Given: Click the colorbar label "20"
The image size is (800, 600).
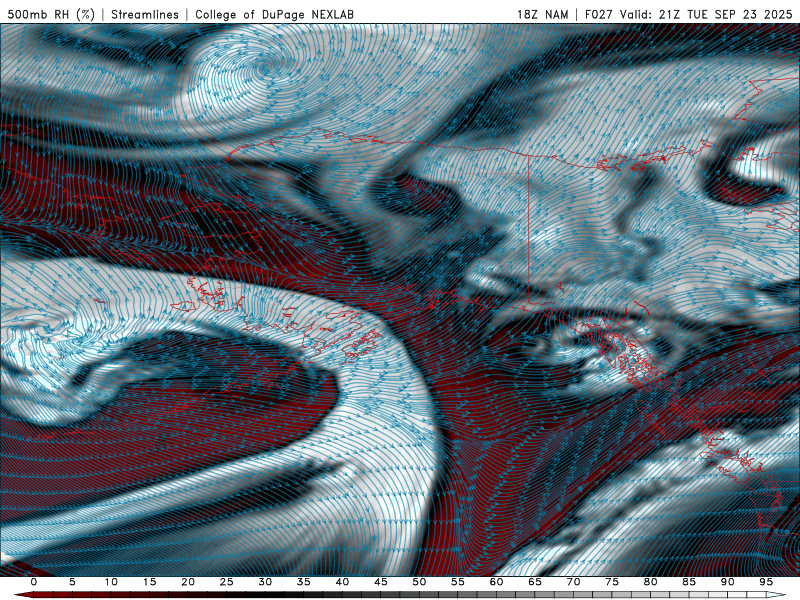Looking at the screenshot, I should (x=188, y=582).
